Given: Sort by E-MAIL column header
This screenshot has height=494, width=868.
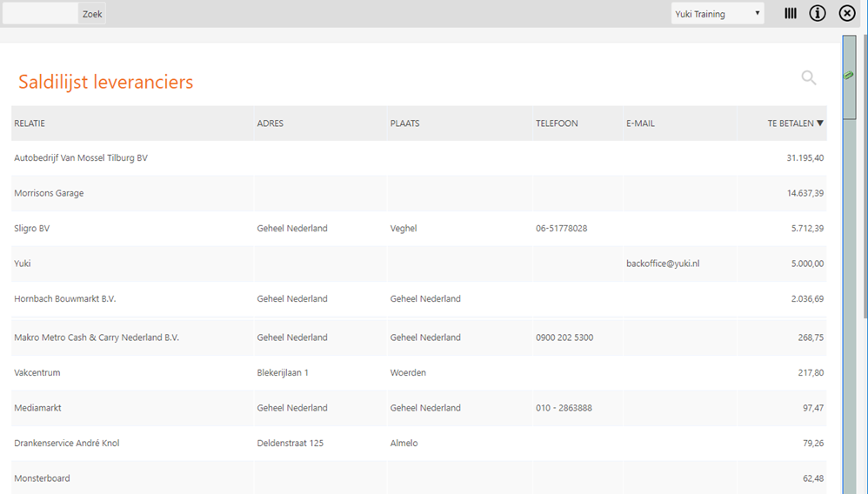Looking at the screenshot, I should click(x=640, y=123).
